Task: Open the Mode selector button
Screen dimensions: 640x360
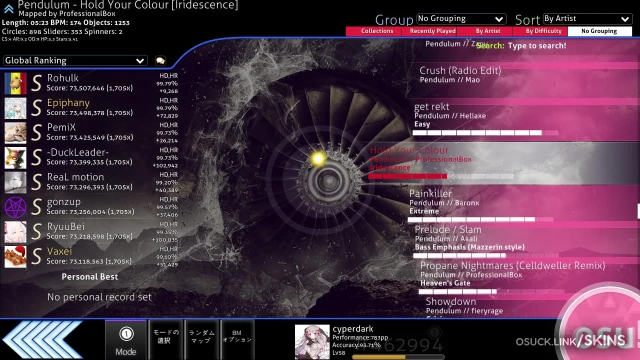Action: (x=126, y=340)
